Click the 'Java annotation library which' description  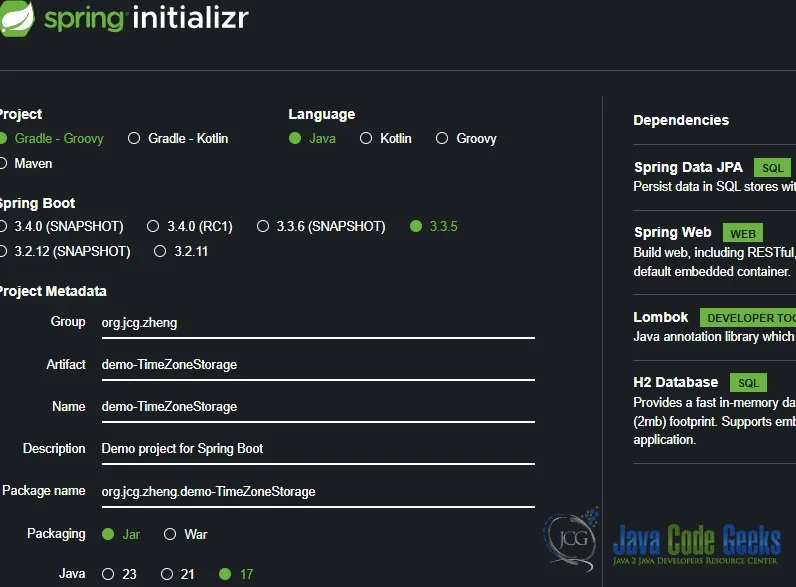click(x=713, y=337)
